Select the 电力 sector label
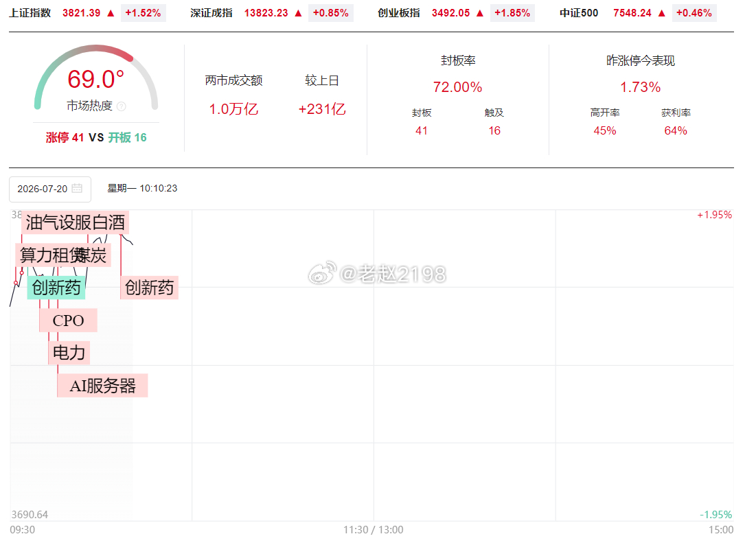756x545 pixels. click(x=69, y=353)
